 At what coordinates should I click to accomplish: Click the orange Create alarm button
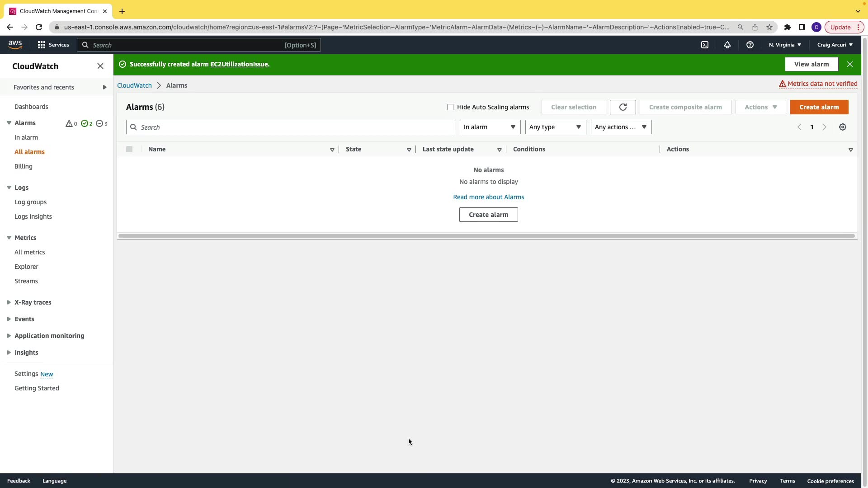point(819,107)
